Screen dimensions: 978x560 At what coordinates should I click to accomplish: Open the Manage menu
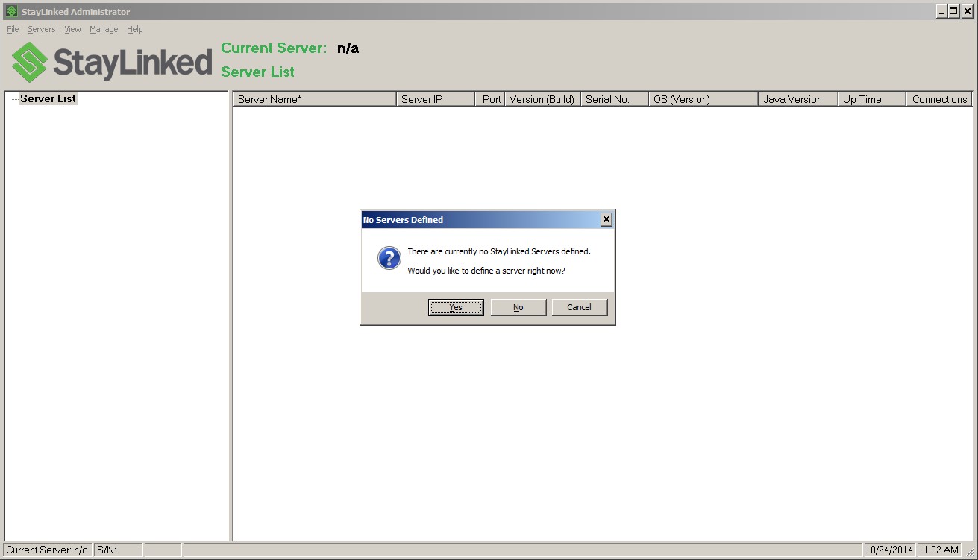click(x=104, y=29)
